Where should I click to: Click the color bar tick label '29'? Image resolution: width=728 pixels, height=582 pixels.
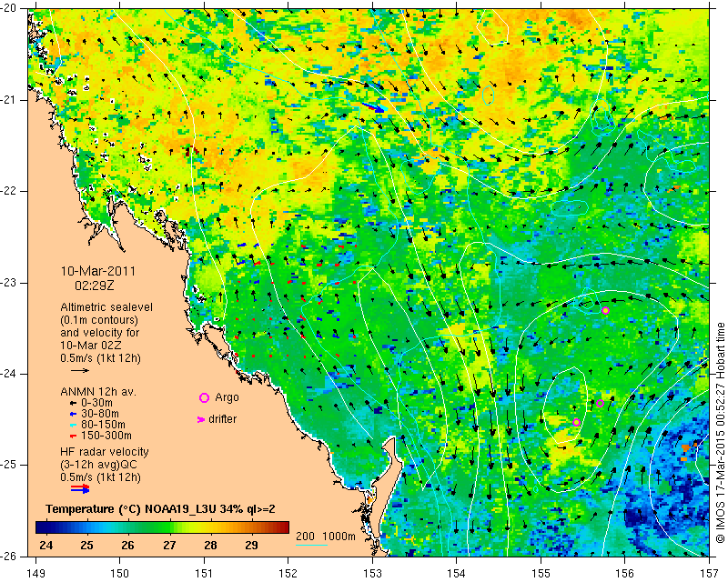[251, 545]
